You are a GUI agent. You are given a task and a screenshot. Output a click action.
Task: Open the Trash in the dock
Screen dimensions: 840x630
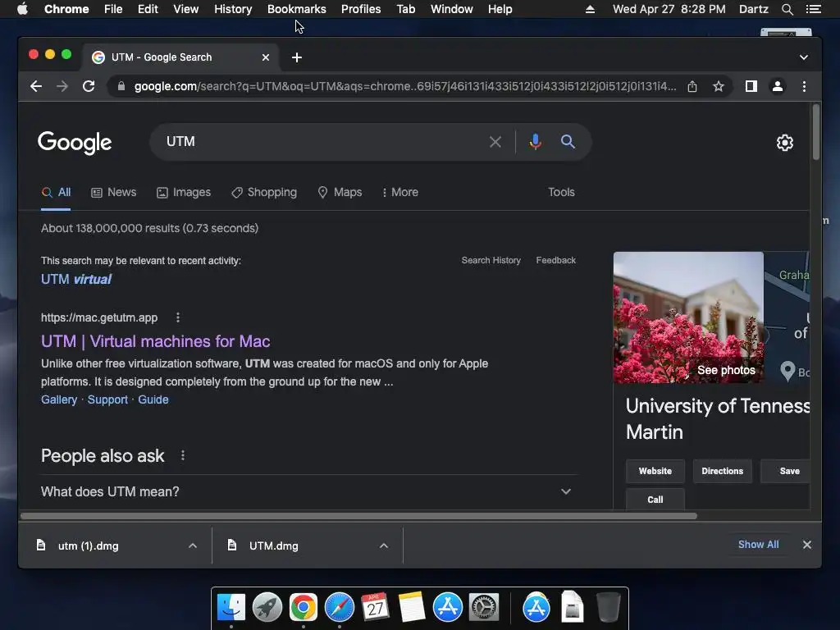pos(608,608)
